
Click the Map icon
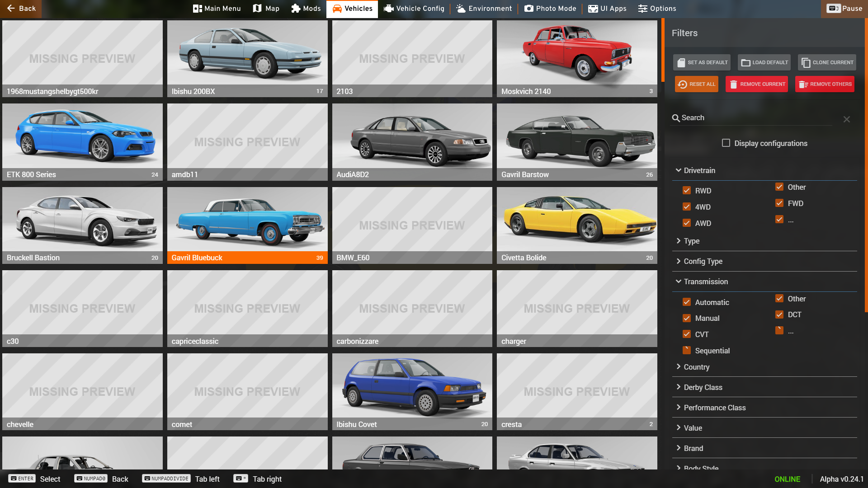(257, 9)
